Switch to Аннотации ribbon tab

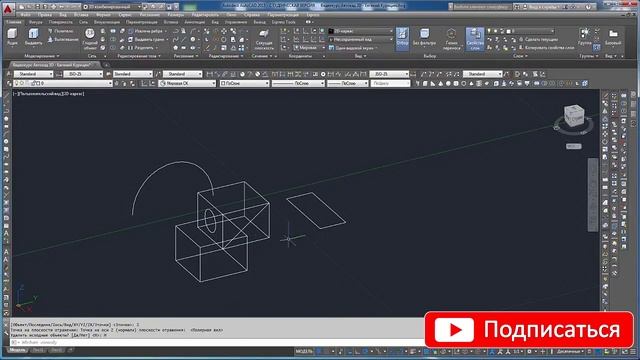coord(194,22)
